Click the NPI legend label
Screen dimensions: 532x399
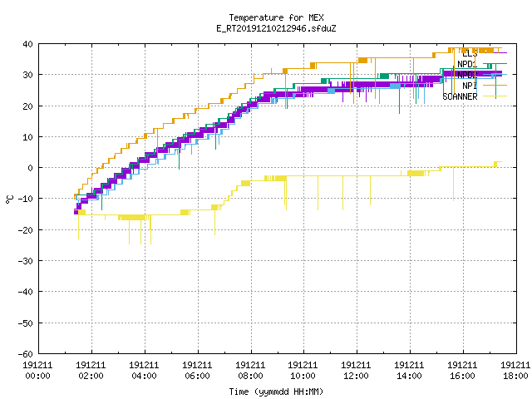click(x=470, y=86)
